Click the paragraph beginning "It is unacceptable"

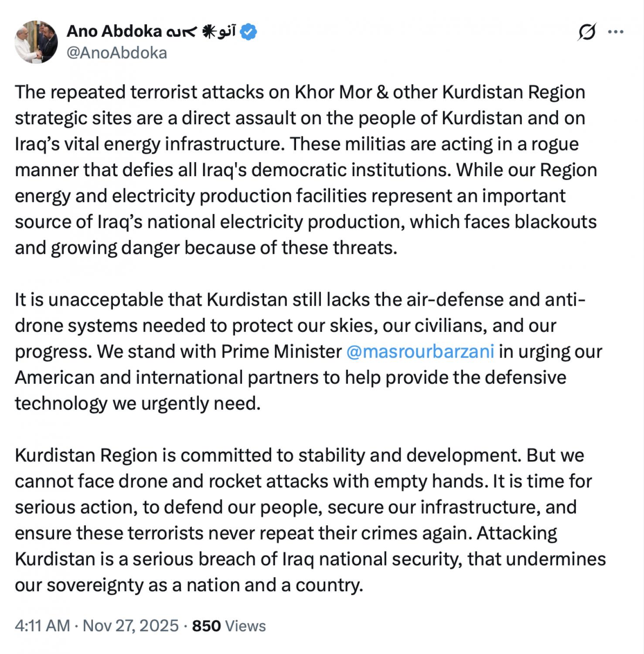pyautogui.click(x=305, y=351)
